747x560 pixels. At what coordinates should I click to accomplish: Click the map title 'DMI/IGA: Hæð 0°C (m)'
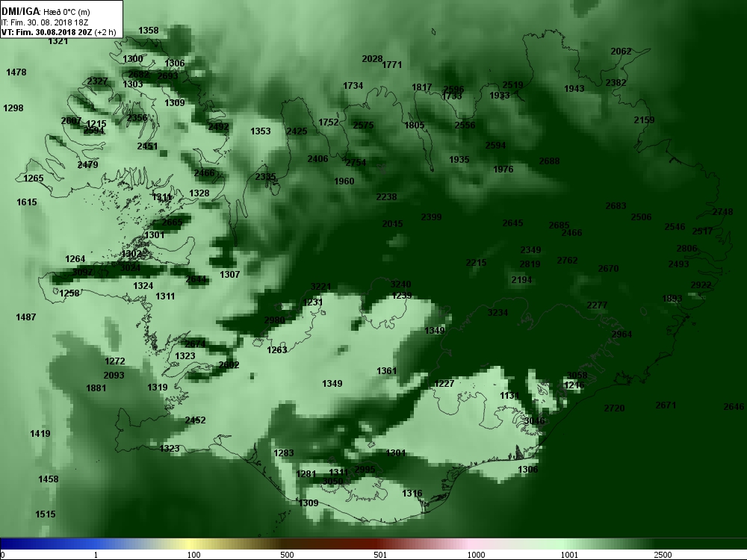pyautogui.click(x=46, y=12)
